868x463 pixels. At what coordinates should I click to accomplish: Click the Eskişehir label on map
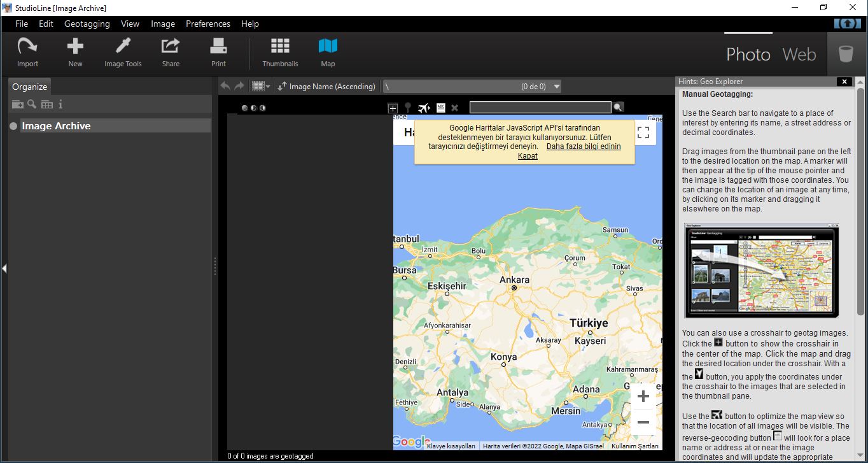pos(447,286)
